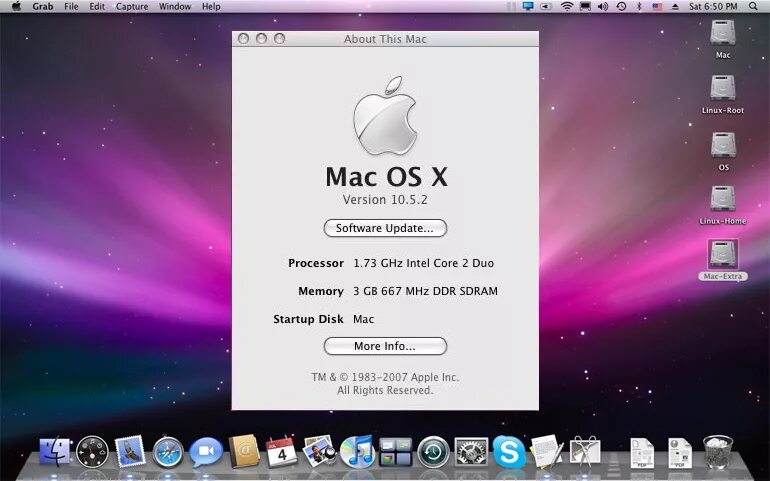Minimize the About This Mac window

[x=261, y=38]
